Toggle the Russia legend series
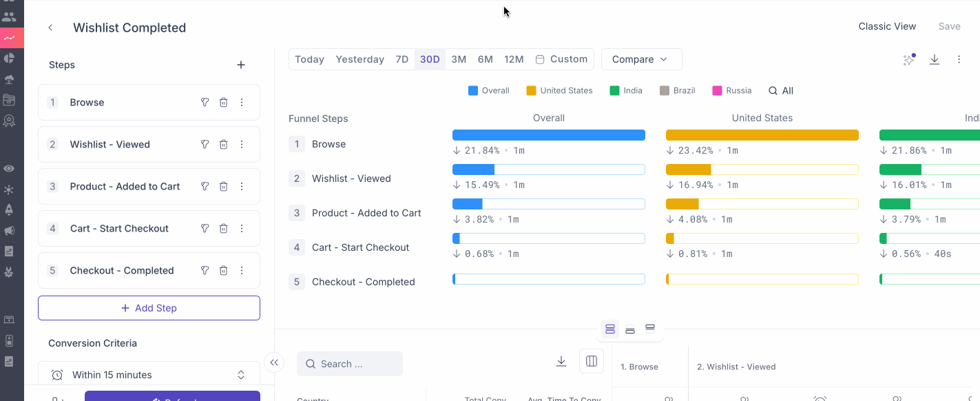The width and height of the screenshot is (980, 401). tap(732, 90)
